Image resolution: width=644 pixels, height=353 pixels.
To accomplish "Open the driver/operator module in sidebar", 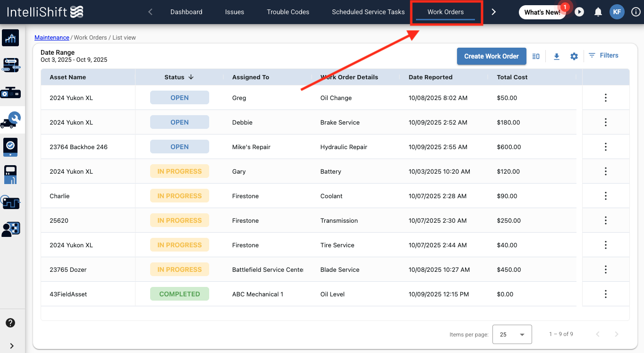I will tap(10, 229).
